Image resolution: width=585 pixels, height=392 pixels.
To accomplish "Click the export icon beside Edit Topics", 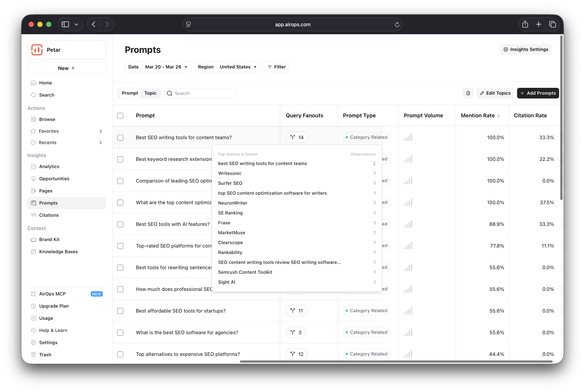I will point(468,93).
